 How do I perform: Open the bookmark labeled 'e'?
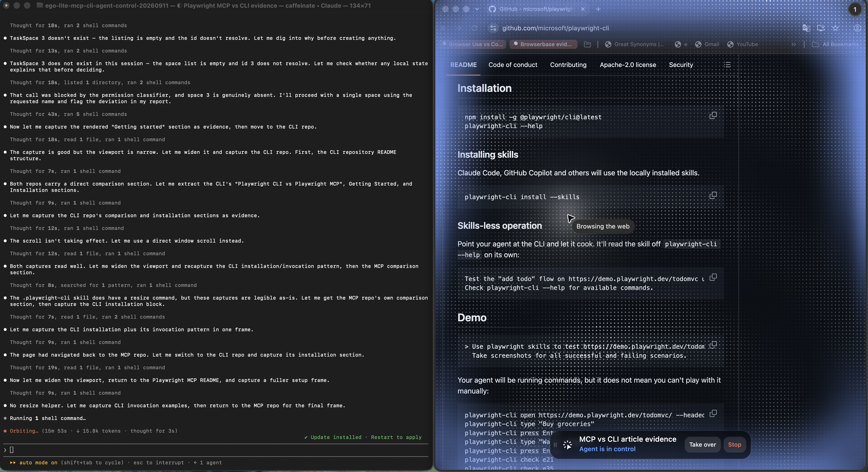tap(681, 45)
